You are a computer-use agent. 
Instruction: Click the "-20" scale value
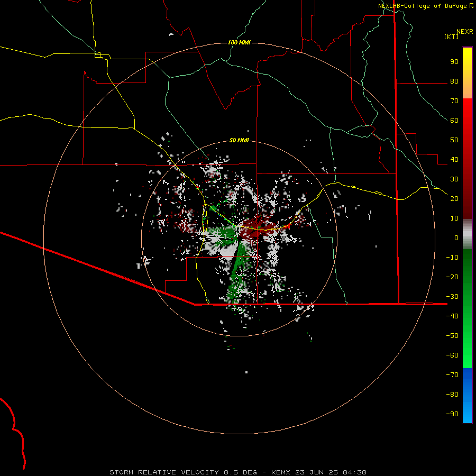[452, 277]
